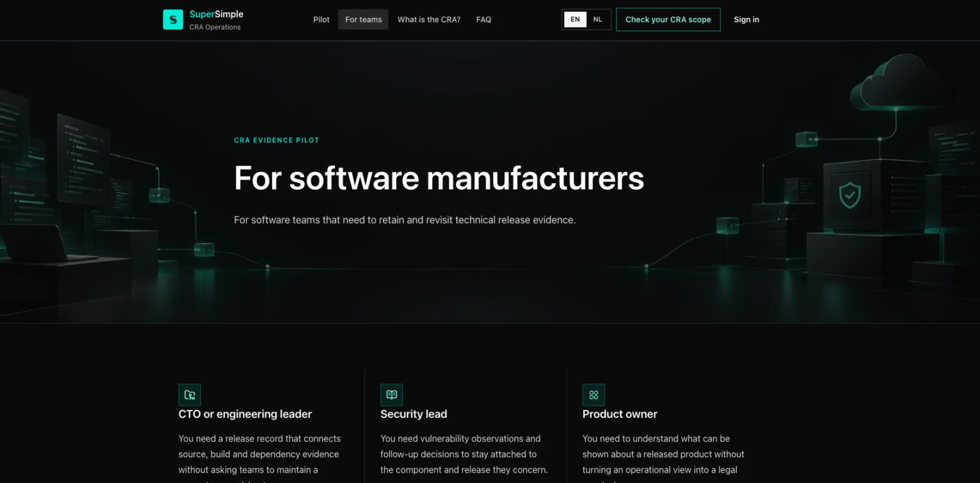Click the text starting 'You need vulnerability observations'

point(464,454)
